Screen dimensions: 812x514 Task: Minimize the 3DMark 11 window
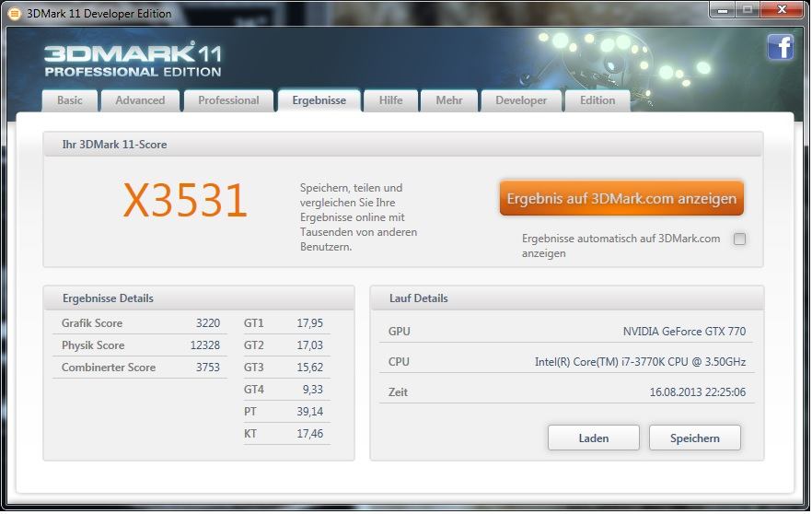[723, 10]
